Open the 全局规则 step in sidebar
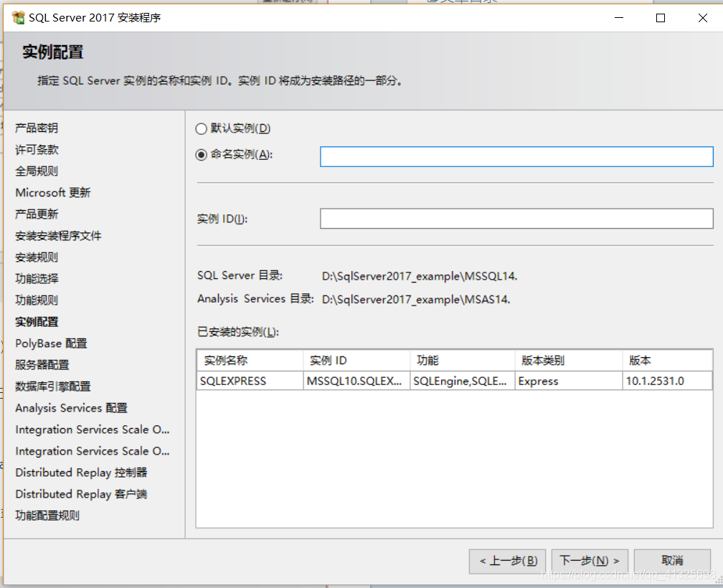This screenshot has width=723, height=588. pos(37,171)
